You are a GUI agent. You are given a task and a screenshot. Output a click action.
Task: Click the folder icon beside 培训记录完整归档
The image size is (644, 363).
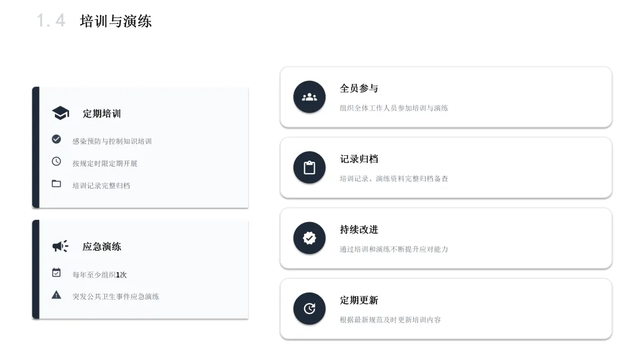[57, 184]
